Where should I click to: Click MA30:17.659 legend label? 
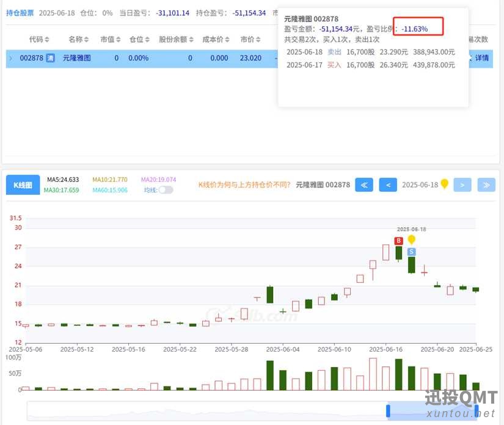click(x=61, y=190)
